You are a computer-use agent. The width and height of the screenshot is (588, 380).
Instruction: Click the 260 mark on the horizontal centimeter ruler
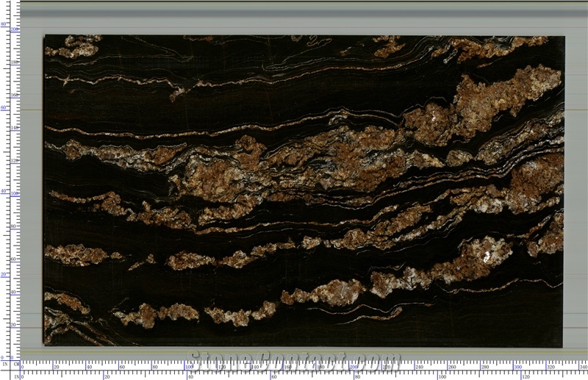pyautogui.click(x=452, y=368)
